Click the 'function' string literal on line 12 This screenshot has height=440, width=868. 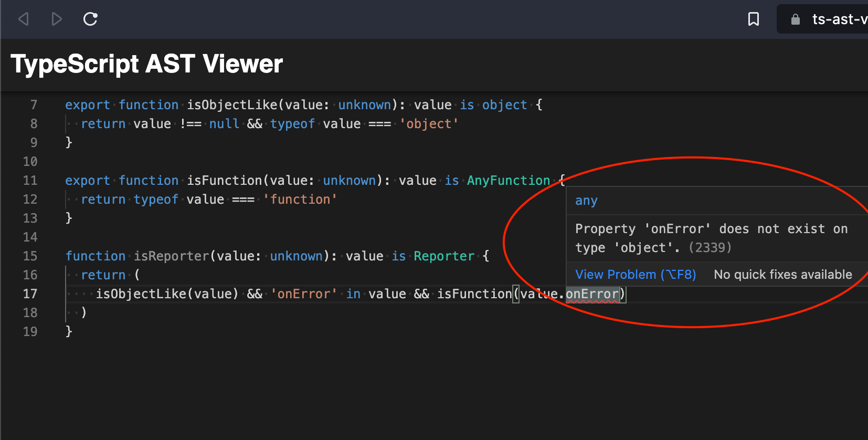300,200
